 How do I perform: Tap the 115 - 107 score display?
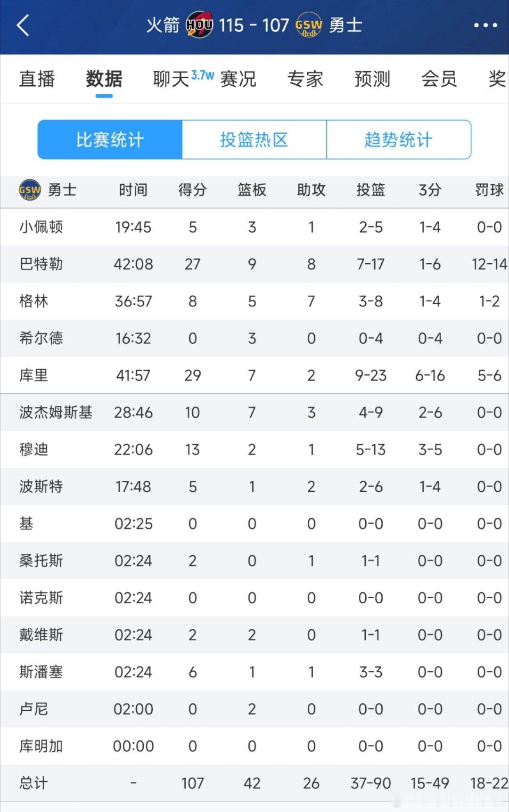pos(254,25)
